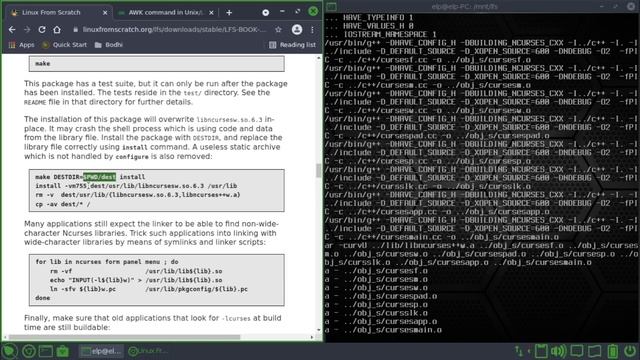View site security lock info

click(76, 29)
